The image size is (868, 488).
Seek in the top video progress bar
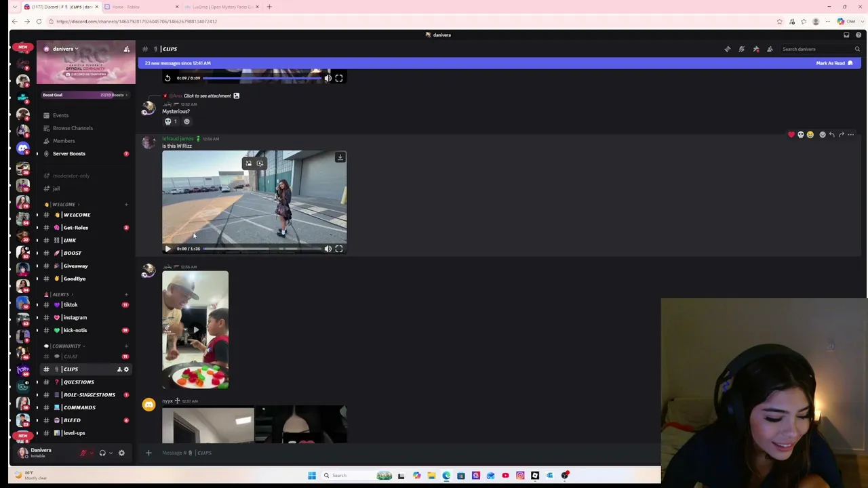tap(262, 78)
